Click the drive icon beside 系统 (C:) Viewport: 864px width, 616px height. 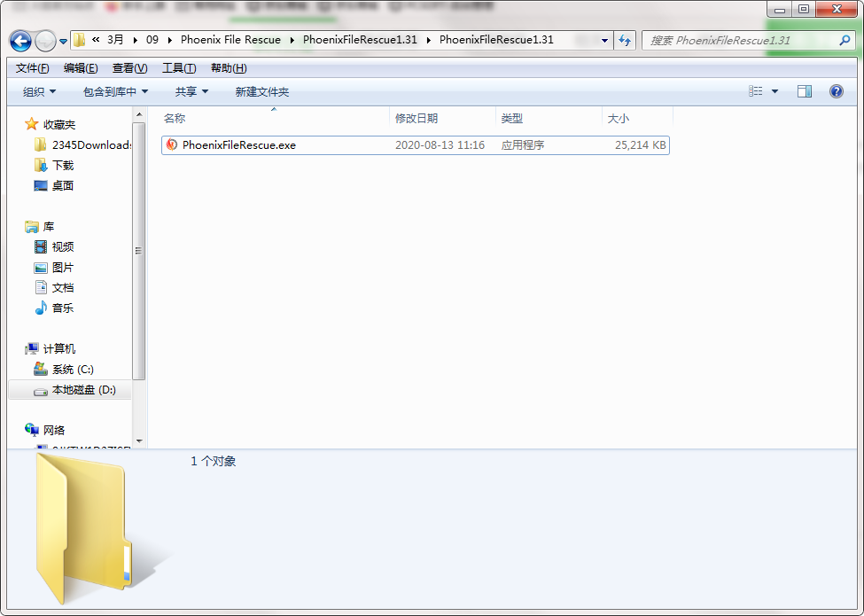(x=40, y=369)
